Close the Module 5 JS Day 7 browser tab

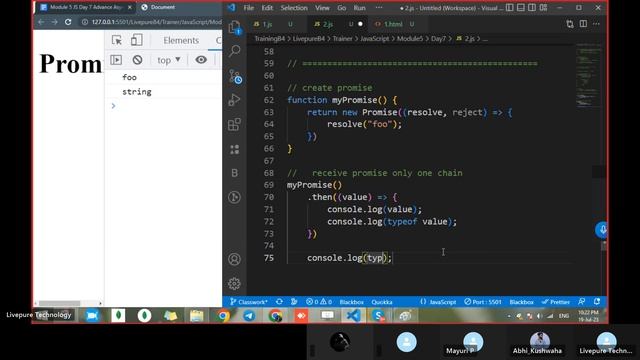[x=130, y=7]
